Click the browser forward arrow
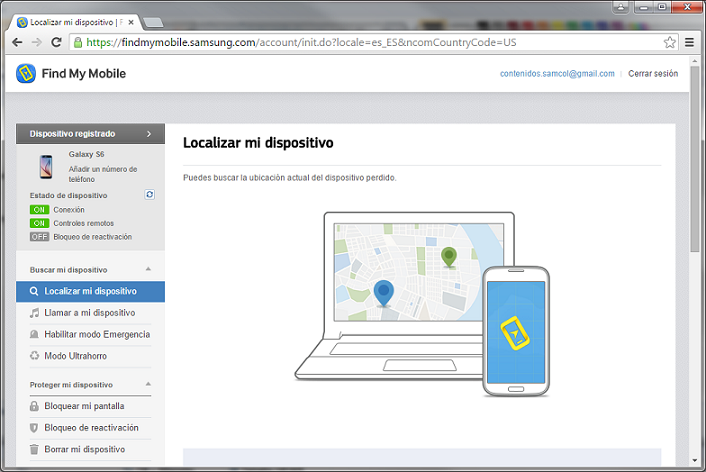The height and width of the screenshot is (472, 706). 37,42
